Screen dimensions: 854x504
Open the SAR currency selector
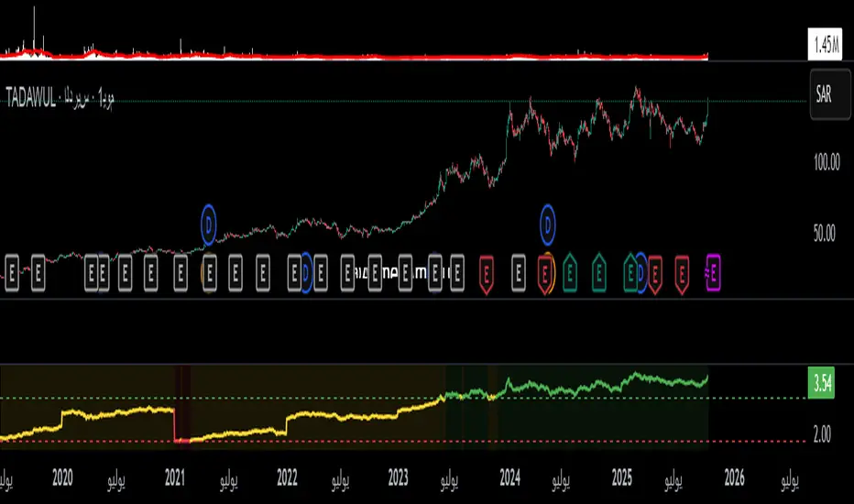click(830, 94)
